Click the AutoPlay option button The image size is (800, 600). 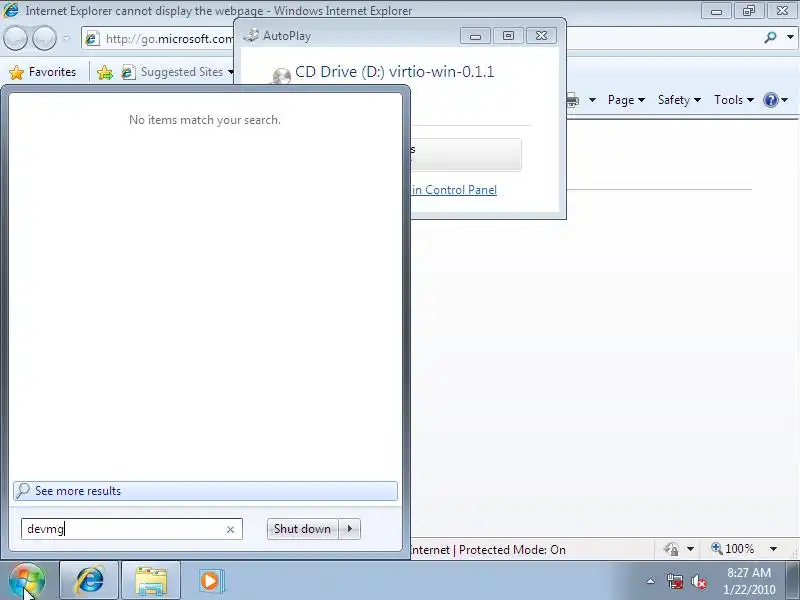pyautogui.click(x=466, y=154)
